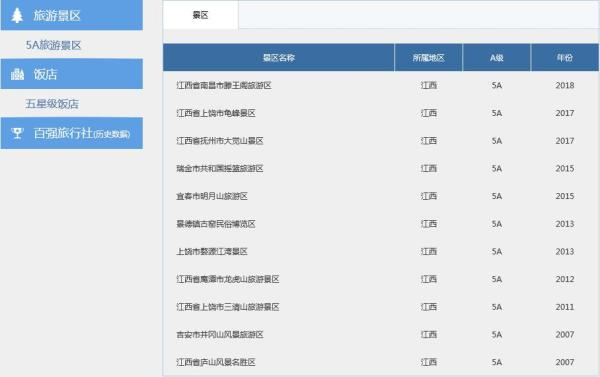Open the 饭店 sidebar section
The width and height of the screenshot is (600, 377).
click(72, 74)
